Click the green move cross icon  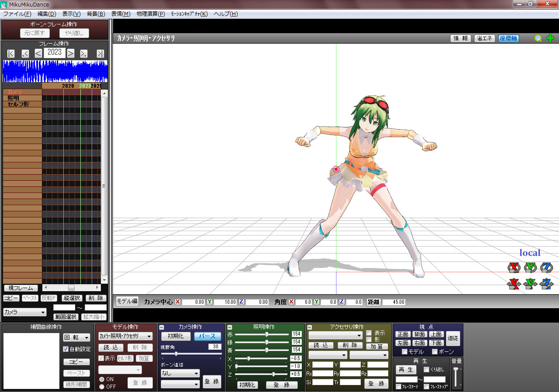click(550, 38)
